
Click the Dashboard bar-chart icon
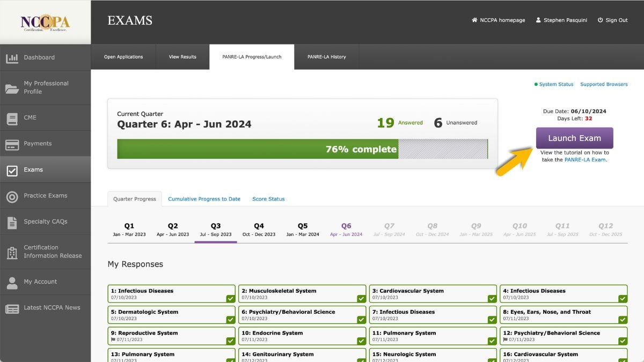pyautogui.click(x=12, y=58)
